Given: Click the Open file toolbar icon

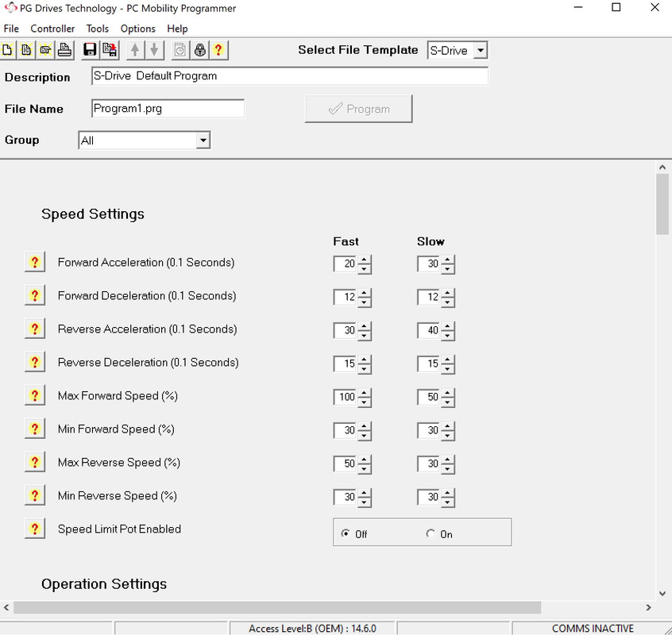Looking at the screenshot, I should (x=45, y=50).
